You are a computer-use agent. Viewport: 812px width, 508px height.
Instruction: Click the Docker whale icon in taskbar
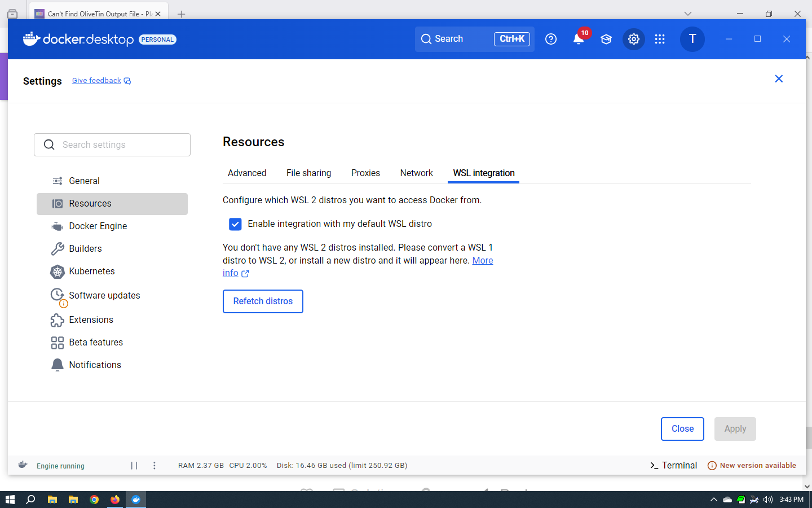136,500
